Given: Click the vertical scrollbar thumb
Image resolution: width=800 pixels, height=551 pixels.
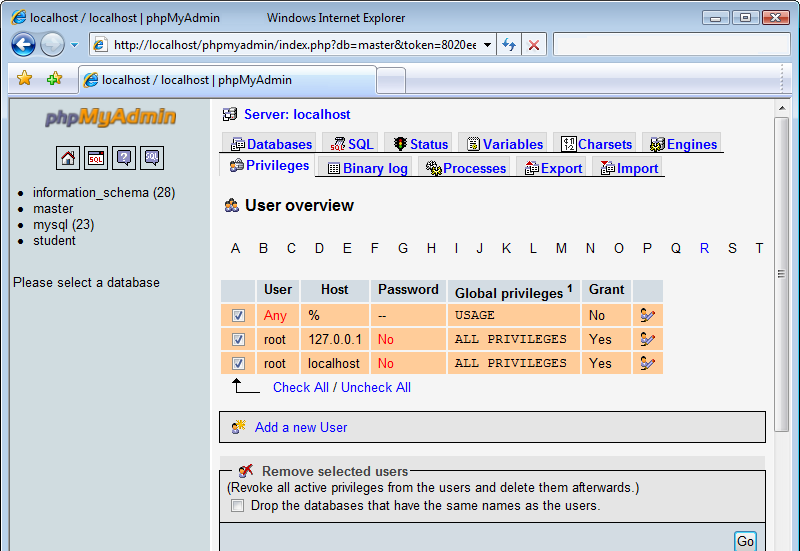Looking at the screenshot, I should (781, 274).
